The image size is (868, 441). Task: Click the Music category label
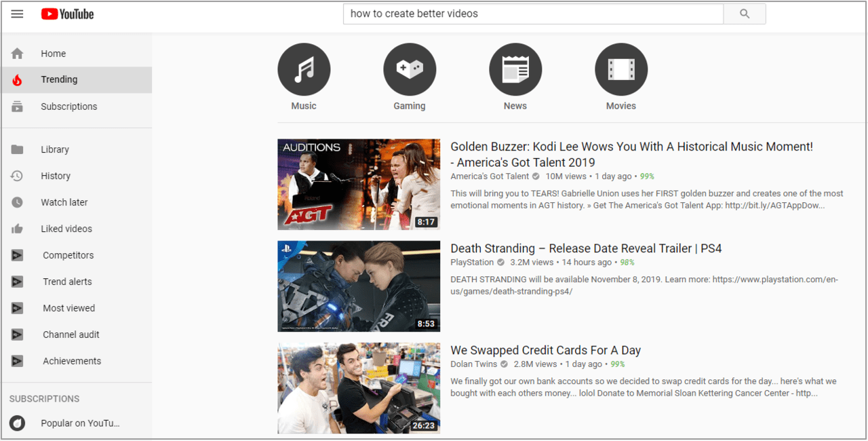(304, 106)
